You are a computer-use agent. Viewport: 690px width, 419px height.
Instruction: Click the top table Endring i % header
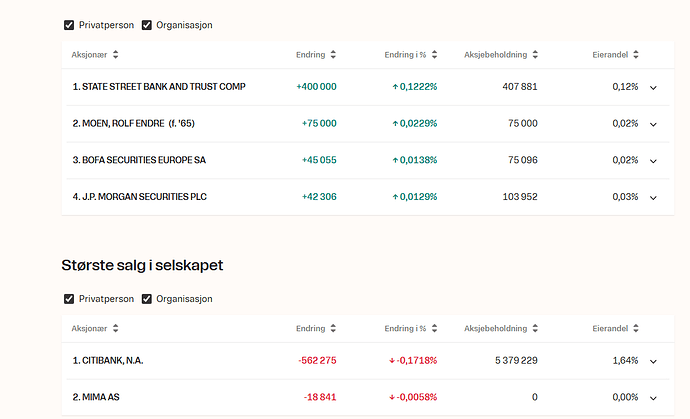pyautogui.click(x=405, y=55)
